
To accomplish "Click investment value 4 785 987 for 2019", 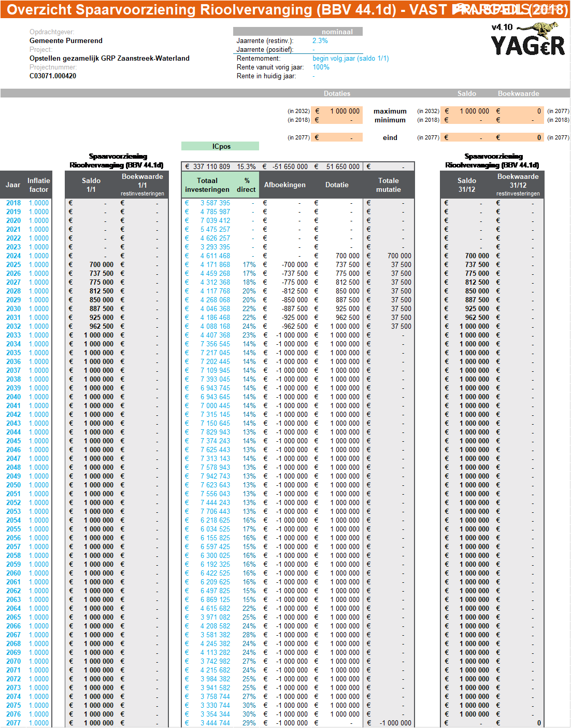I will [x=215, y=212].
